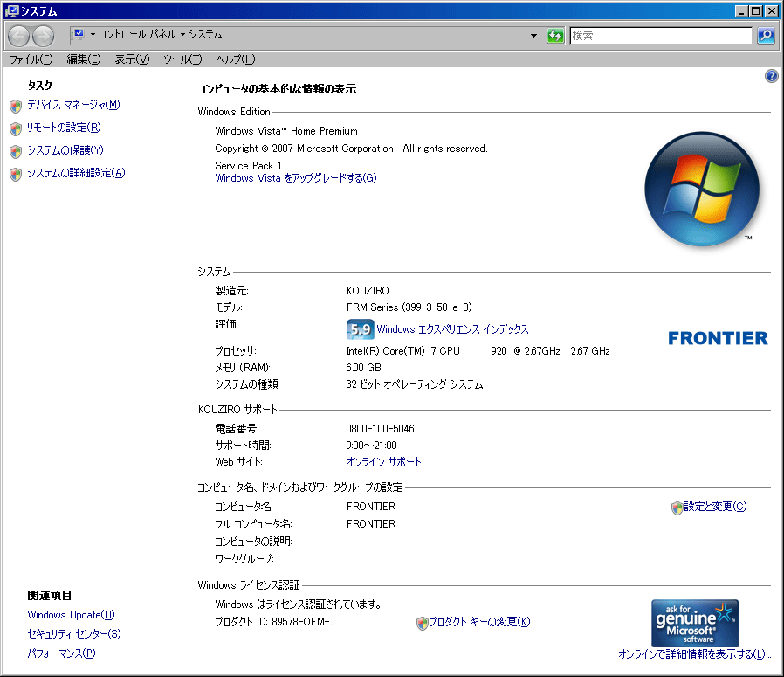Image resolution: width=784 pixels, height=677 pixels.
Task: Maximize the システム window
Action: tap(756, 11)
